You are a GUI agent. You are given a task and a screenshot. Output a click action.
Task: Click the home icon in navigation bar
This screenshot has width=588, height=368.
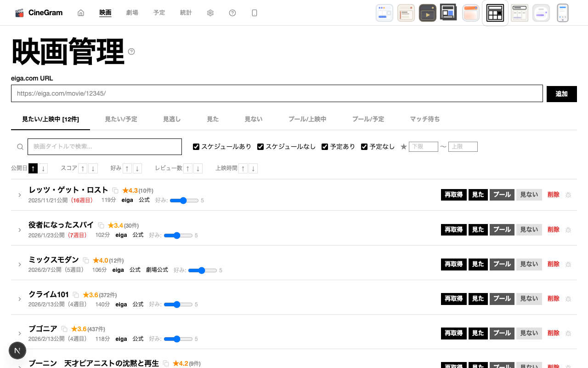[x=81, y=13]
